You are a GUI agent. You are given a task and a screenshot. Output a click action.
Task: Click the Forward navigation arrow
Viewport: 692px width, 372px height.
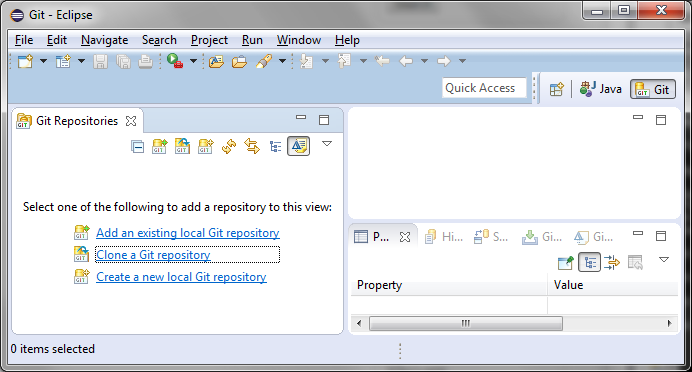click(x=444, y=61)
